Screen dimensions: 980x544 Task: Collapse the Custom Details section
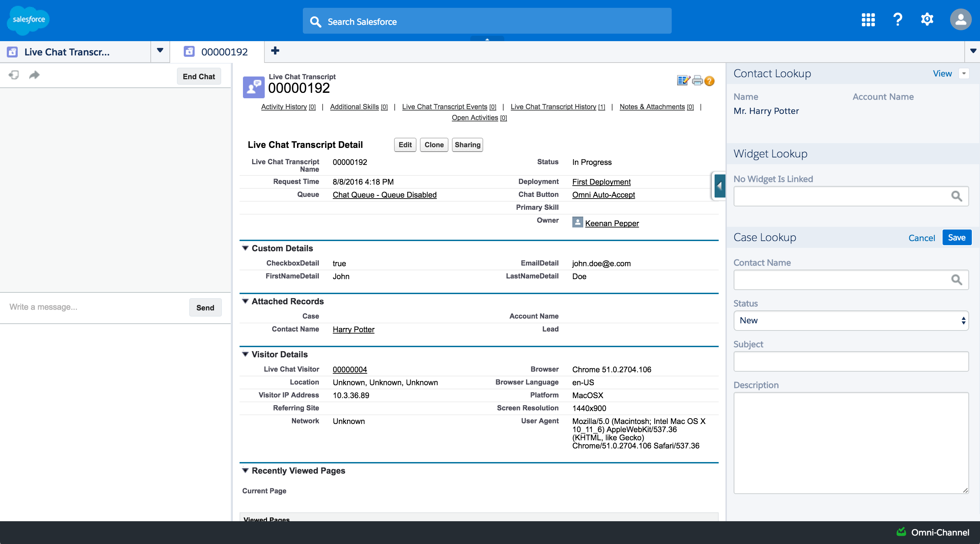[245, 248]
